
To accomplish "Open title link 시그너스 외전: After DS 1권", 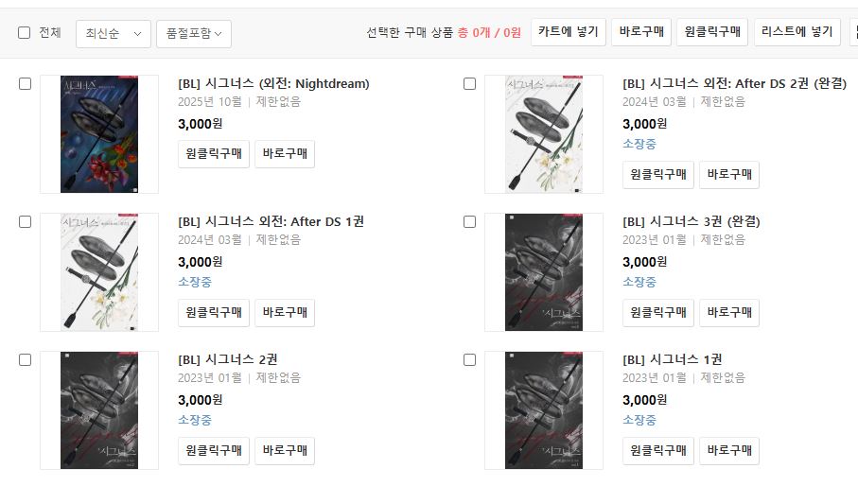I will click(x=271, y=221).
